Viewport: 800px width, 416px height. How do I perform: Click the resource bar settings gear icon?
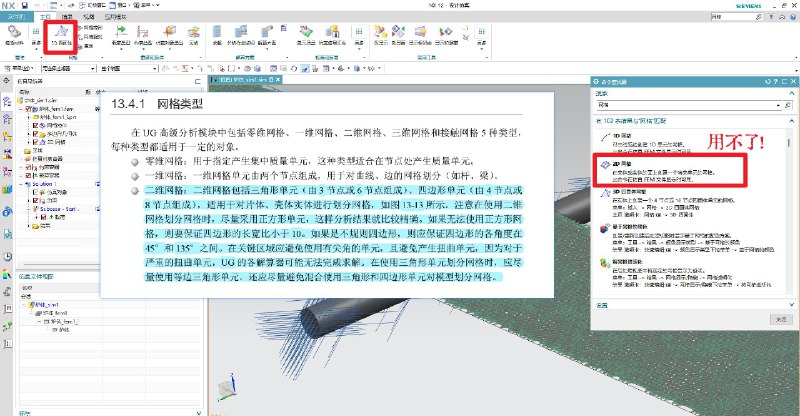(x=6, y=81)
